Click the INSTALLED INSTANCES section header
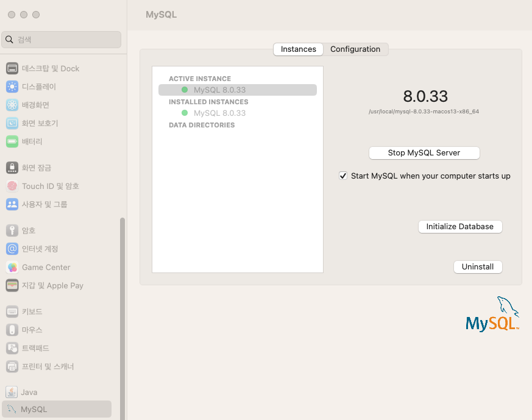Image resolution: width=532 pixels, height=420 pixels. [x=208, y=102]
